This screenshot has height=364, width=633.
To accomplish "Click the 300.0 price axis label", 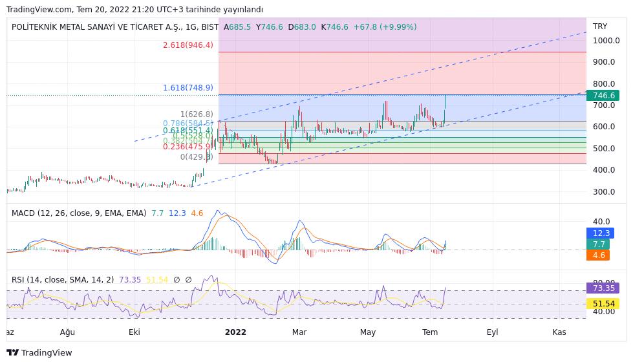I will 604,191.
